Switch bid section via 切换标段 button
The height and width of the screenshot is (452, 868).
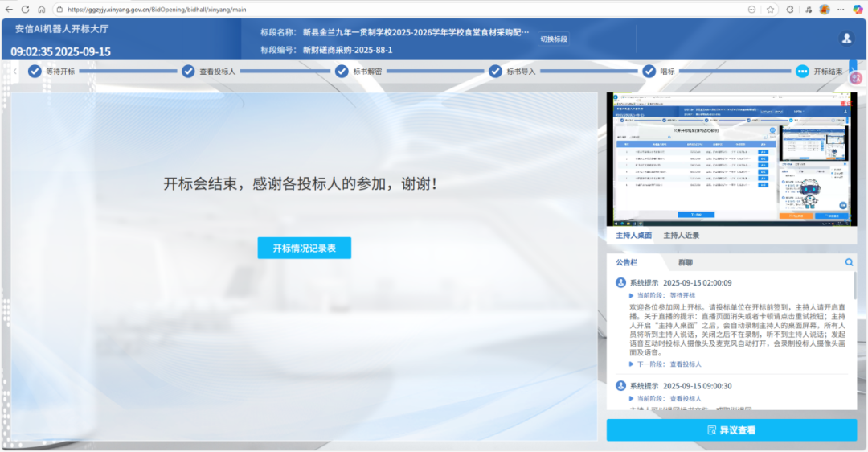coord(554,39)
